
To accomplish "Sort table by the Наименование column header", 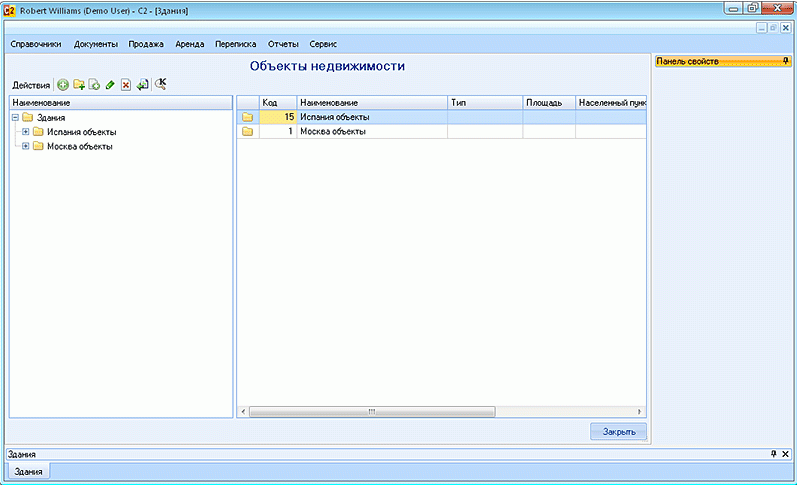I will point(372,103).
